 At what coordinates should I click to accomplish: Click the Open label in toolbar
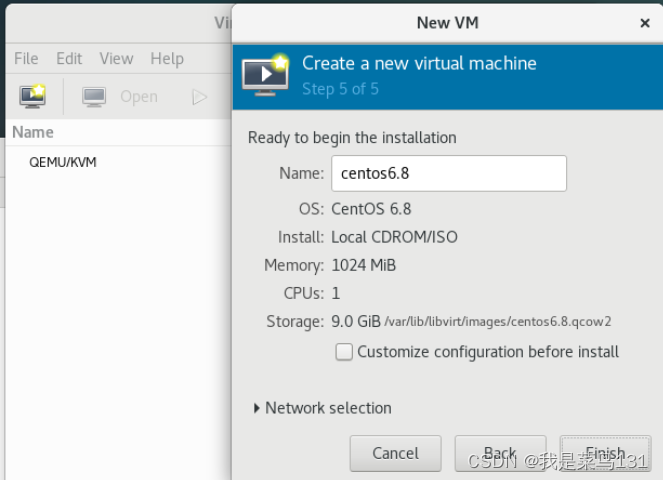(x=139, y=97)
